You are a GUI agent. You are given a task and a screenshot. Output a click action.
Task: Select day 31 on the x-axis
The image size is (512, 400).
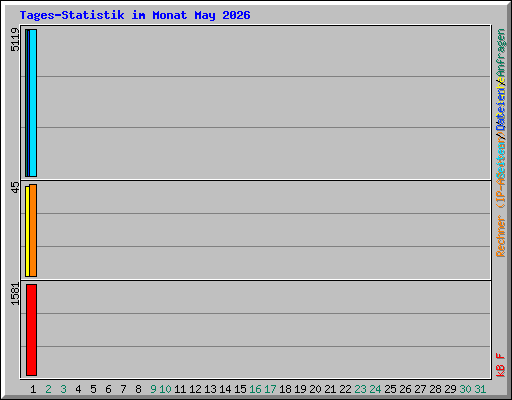480,389
